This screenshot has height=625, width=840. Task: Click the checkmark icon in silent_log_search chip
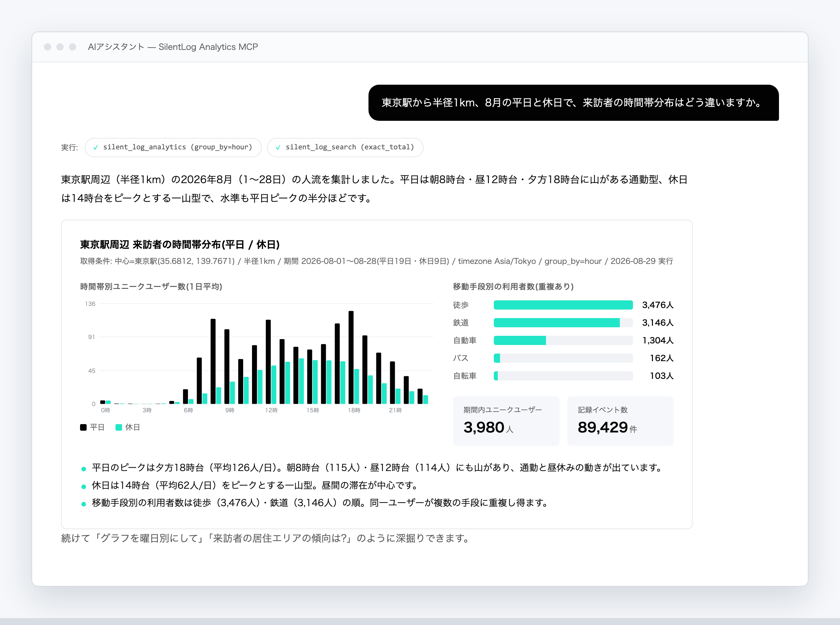pyautogui.click(x=278, y=147)
